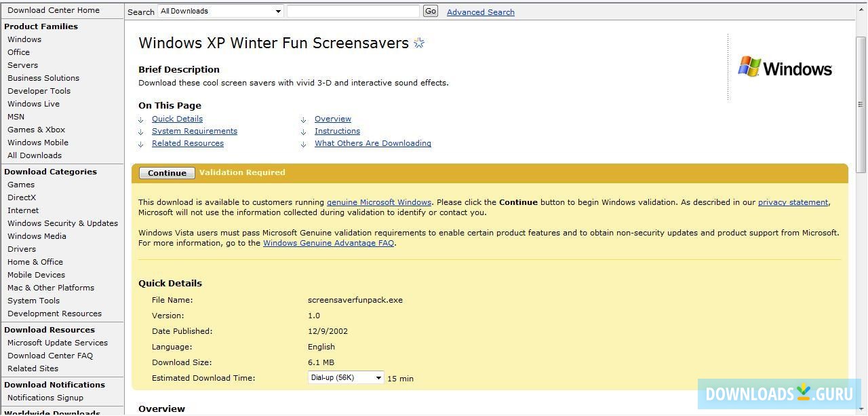868x416 pixels.
Task: Click the Go search button
Action: [x=430, y=11]
